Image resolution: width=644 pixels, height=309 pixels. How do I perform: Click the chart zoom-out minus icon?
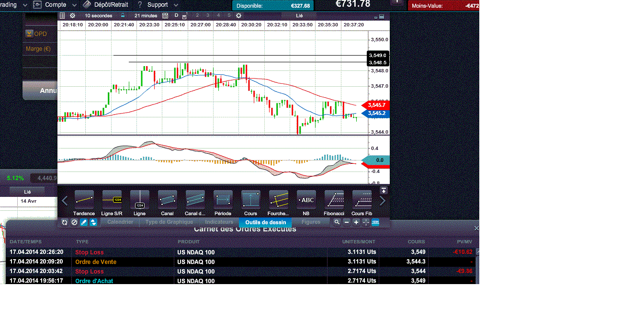coord(347,222)
